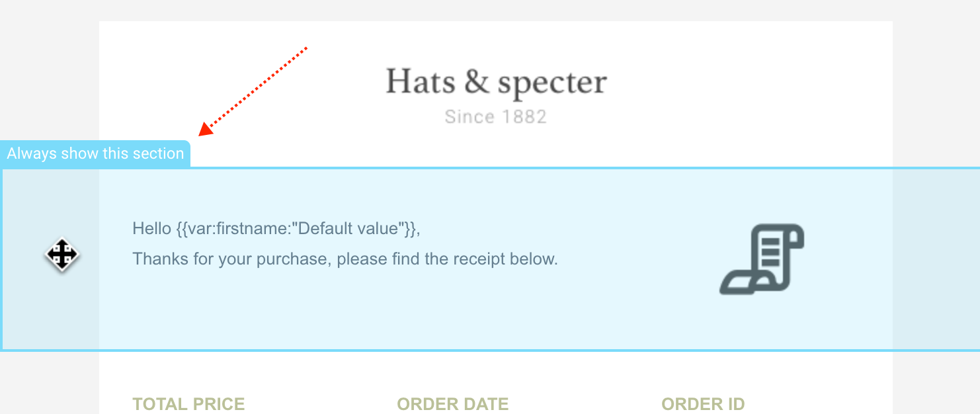980x414 pixels.
Task: Click the "Always show this section" label
Action: (x=95, y=153)
